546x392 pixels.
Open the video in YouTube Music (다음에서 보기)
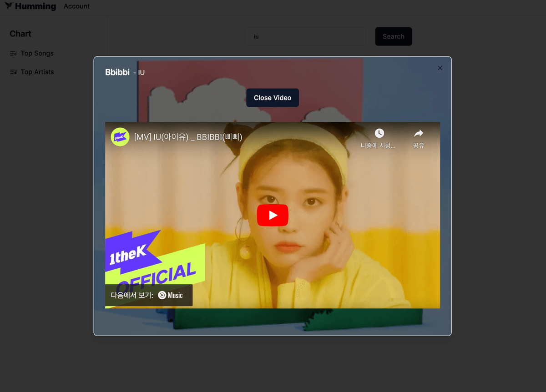(x=149, y=295)
